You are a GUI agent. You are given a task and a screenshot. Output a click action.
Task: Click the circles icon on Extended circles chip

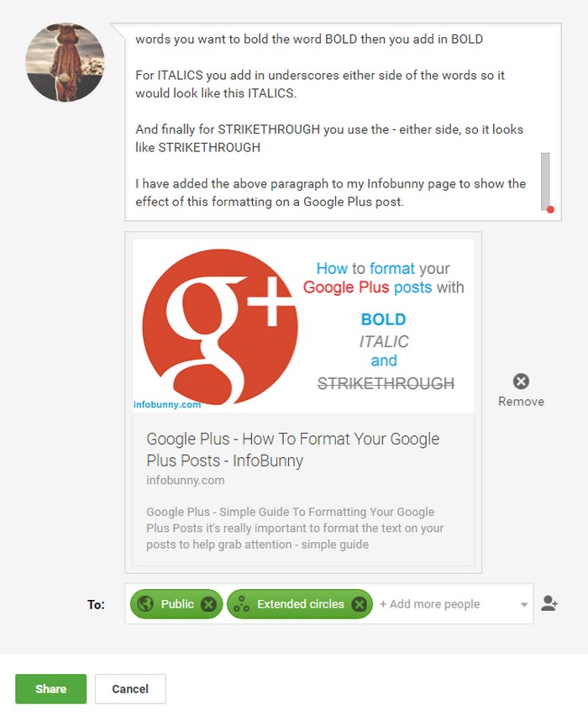click(x=241, y=603)
